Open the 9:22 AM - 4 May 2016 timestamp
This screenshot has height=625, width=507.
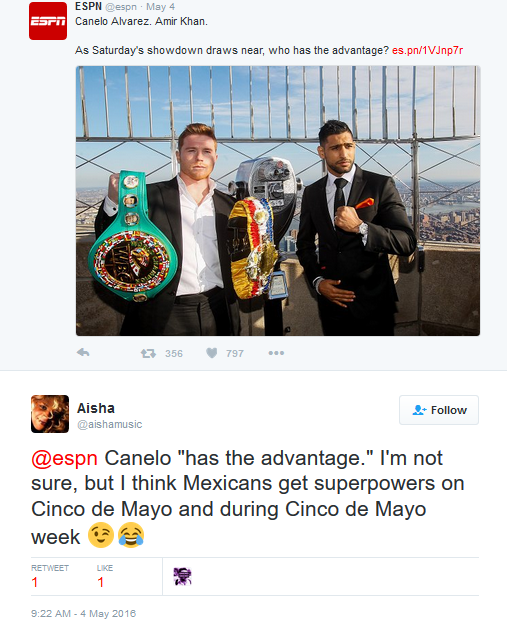tap(83, 613)
